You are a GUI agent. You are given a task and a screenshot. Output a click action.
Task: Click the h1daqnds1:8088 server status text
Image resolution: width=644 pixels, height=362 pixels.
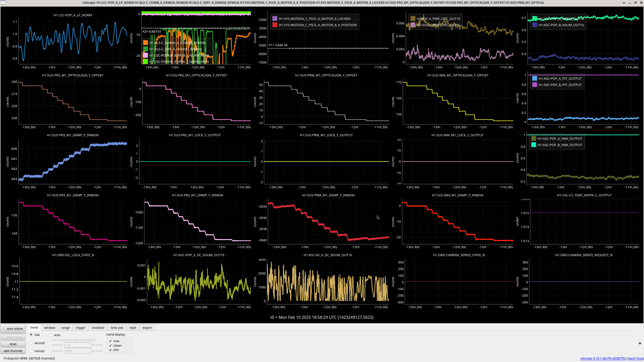point(29,358)
